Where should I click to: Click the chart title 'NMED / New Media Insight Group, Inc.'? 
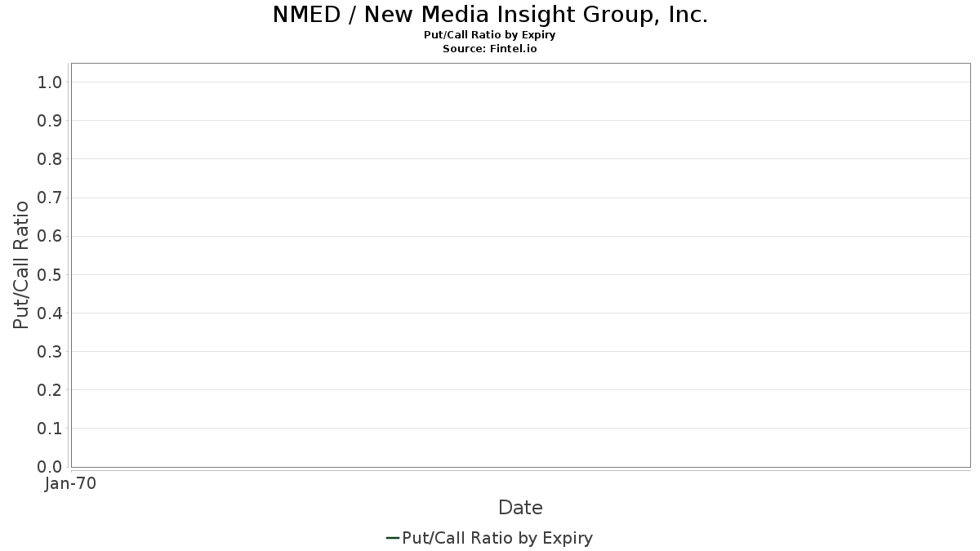[x=490, y=15]
